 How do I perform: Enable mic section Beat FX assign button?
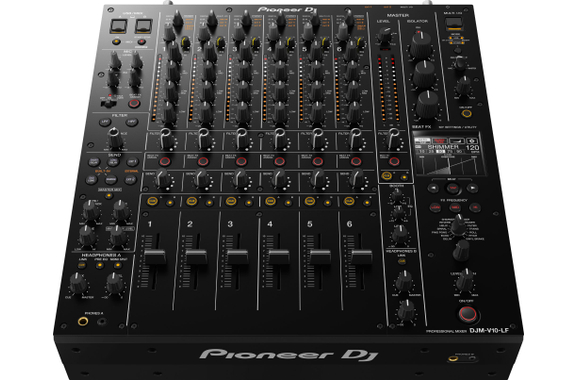click(x=134, y=103)
